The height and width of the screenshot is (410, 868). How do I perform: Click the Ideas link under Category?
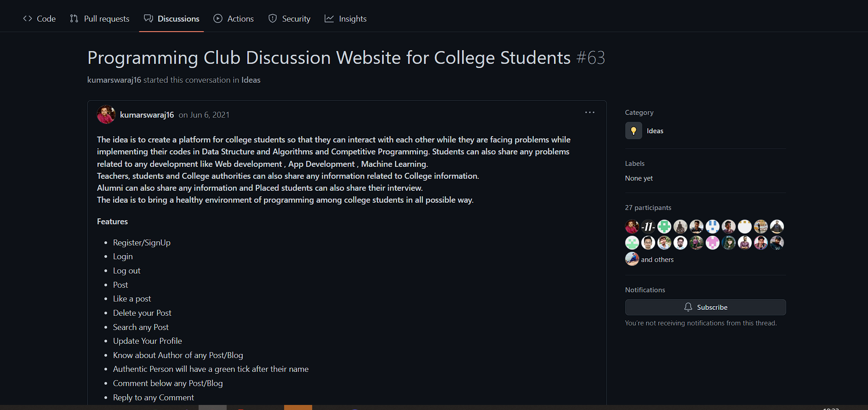(655, 131)
